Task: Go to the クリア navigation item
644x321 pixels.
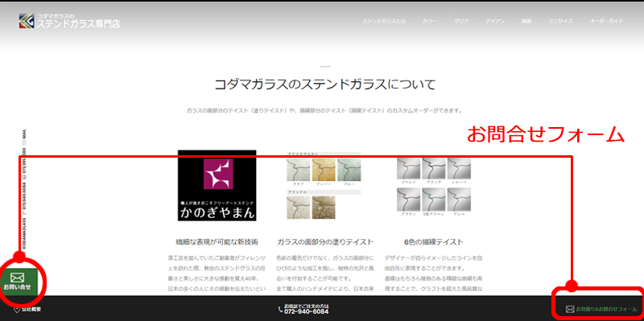Action: pos(461,21)
